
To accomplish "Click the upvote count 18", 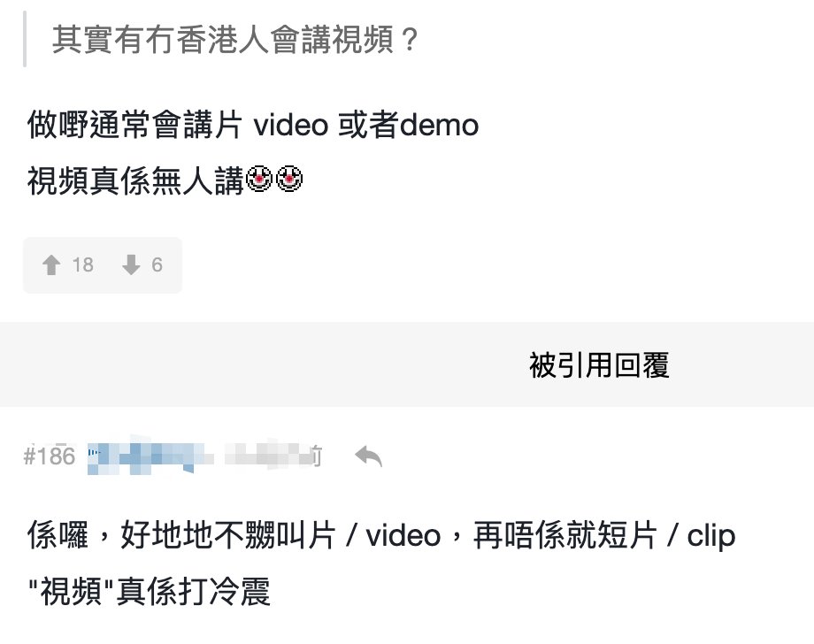I will (x=82, y=264).
